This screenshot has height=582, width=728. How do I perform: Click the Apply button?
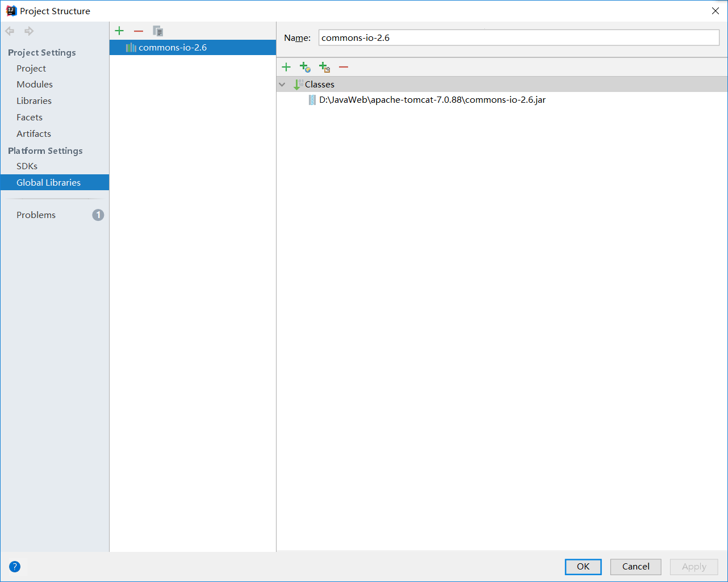point(694,567)
